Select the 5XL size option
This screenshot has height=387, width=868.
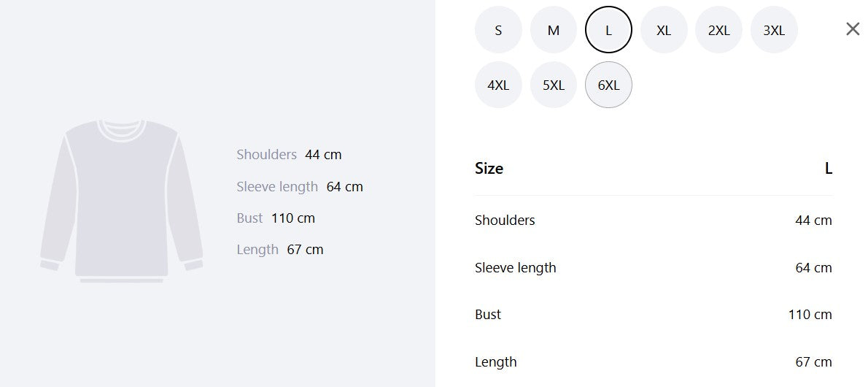(554, 85)
